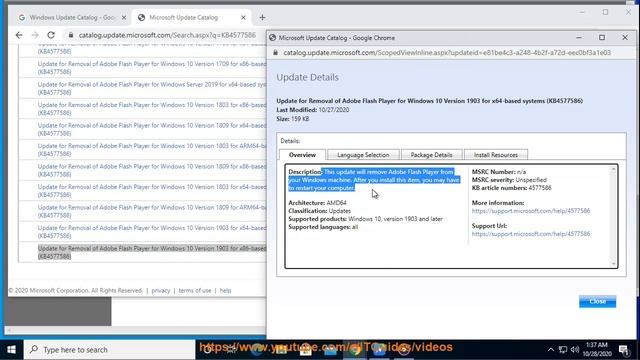Image resolution: width=640 pixels, height=360 pixels.
Task: Open the Version 1903 for x64-based update link
Action: [152, 232]
